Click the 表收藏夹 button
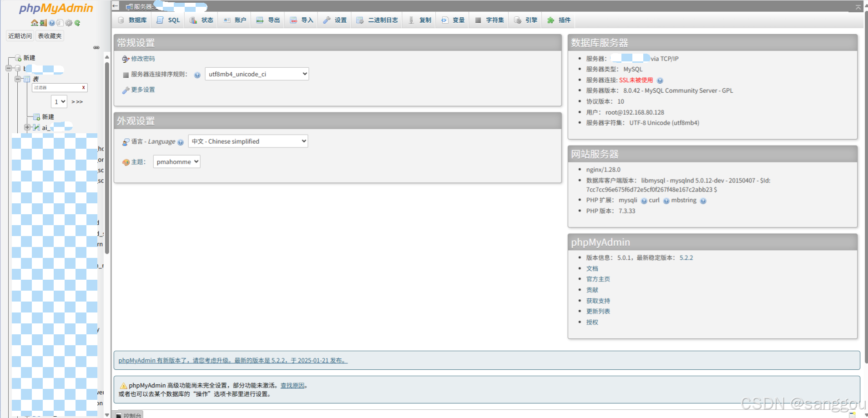Viewport: 868px width, 418px height. point(50,36)
